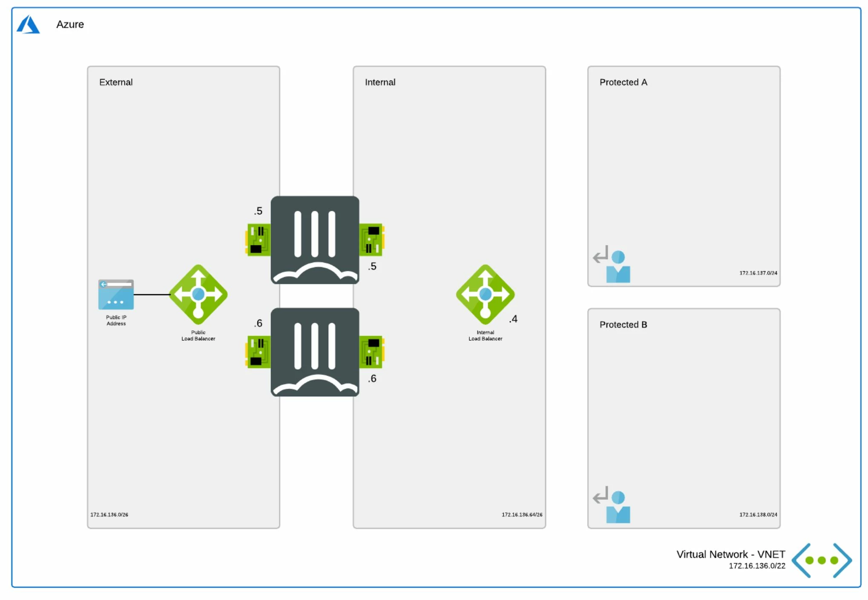Click the 172.16.136.0/22 VNET address
Viewport: 868px width, 600px height.
tap(757, 566)
